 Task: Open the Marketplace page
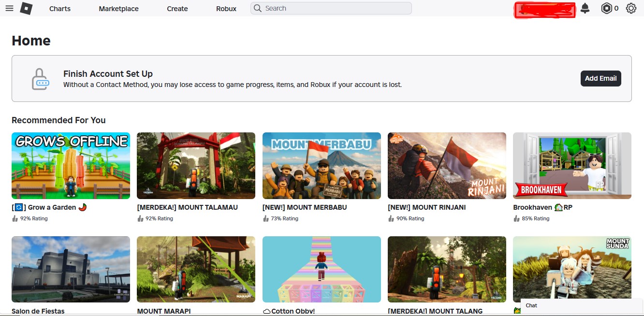coord(118,9)
